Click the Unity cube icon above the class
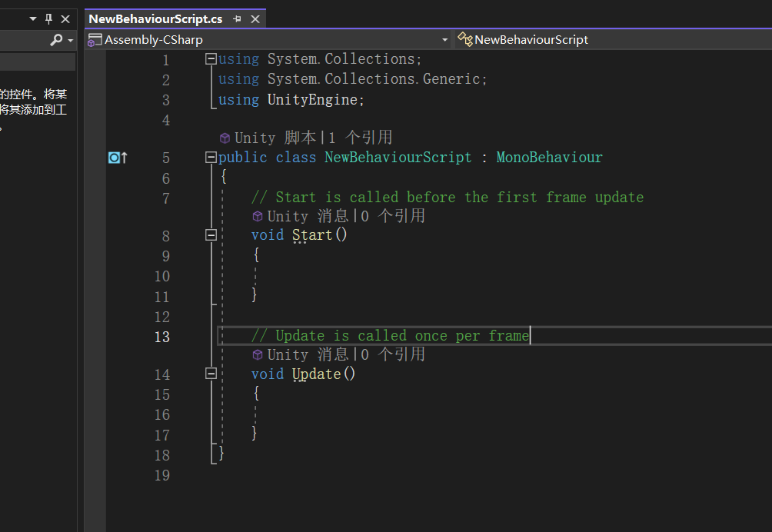 click(225, 138)
